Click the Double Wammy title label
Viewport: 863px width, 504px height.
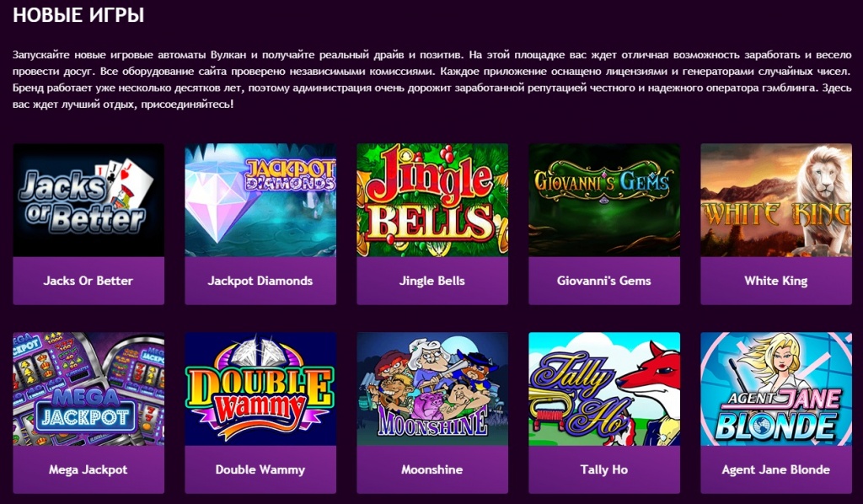tap(260, 470)
